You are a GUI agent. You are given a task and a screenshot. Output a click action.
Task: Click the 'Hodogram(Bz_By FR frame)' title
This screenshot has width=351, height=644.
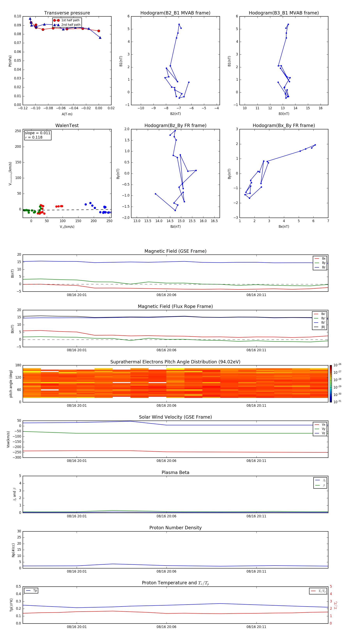click(x=175, y=125)
